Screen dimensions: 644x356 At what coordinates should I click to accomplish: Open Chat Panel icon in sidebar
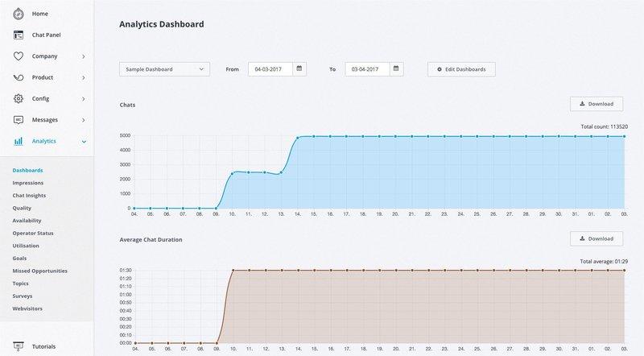18,35
